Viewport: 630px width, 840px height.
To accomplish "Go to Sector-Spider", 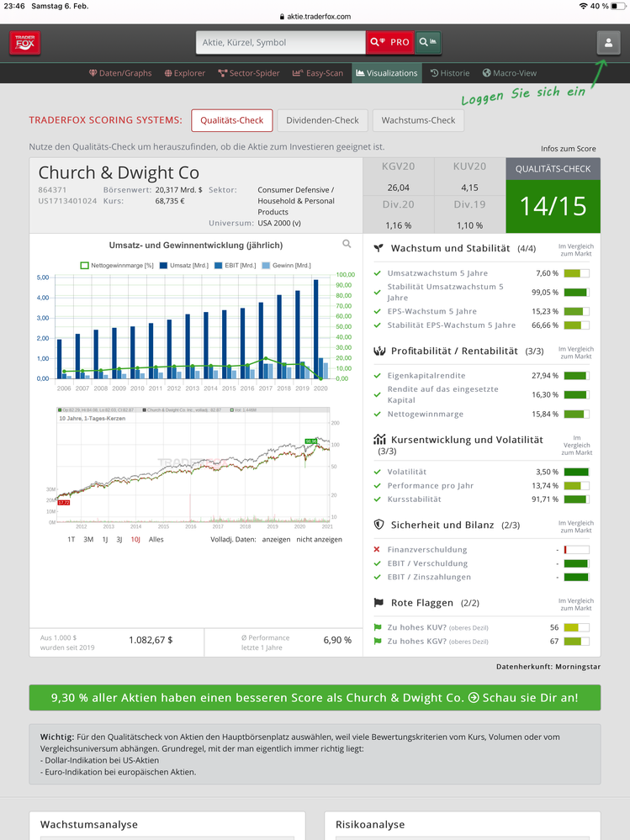I will tap(249, 73).
